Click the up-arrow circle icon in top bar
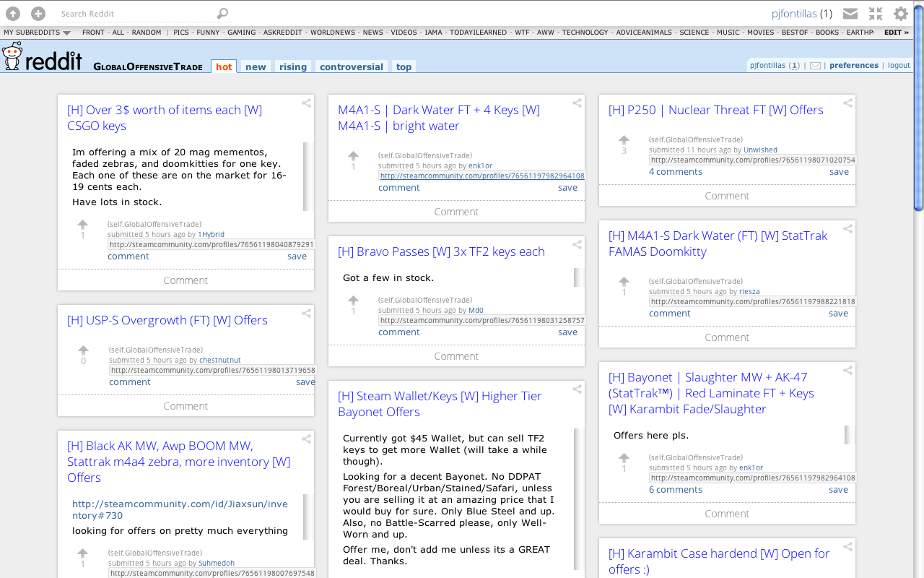This screenshot has width=924, height=578. coord(13,13)
